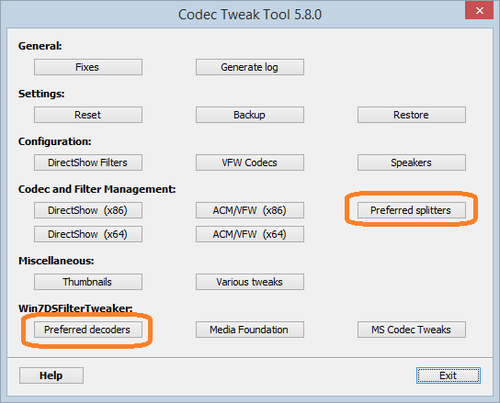
Task: Open VFW Codecs configuration
Action: click(x=250, y=162)
